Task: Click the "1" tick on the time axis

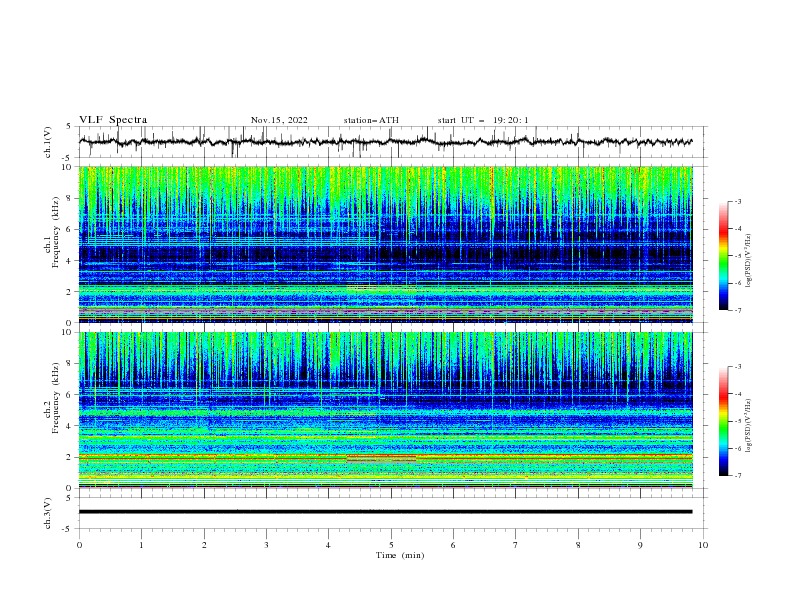Action: click(141, 545)
